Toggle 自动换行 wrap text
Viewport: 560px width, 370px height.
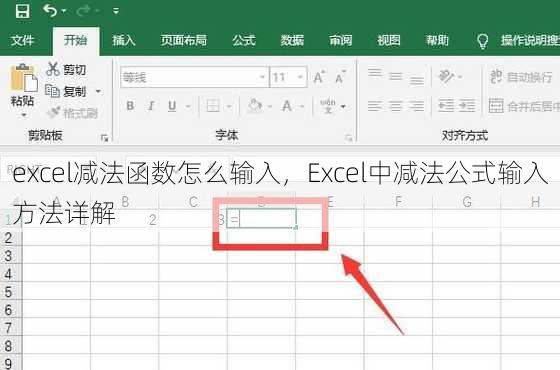[521, 76]
